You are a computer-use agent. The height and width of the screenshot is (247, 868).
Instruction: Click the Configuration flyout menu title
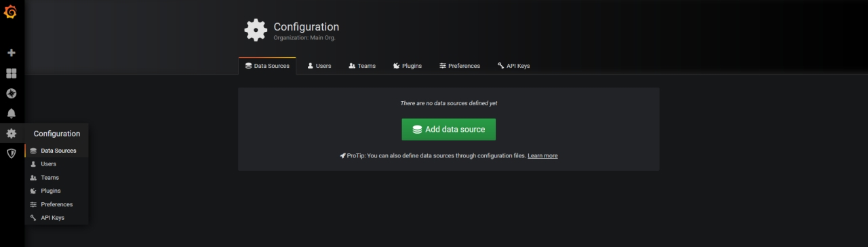(x=57, y=134)
